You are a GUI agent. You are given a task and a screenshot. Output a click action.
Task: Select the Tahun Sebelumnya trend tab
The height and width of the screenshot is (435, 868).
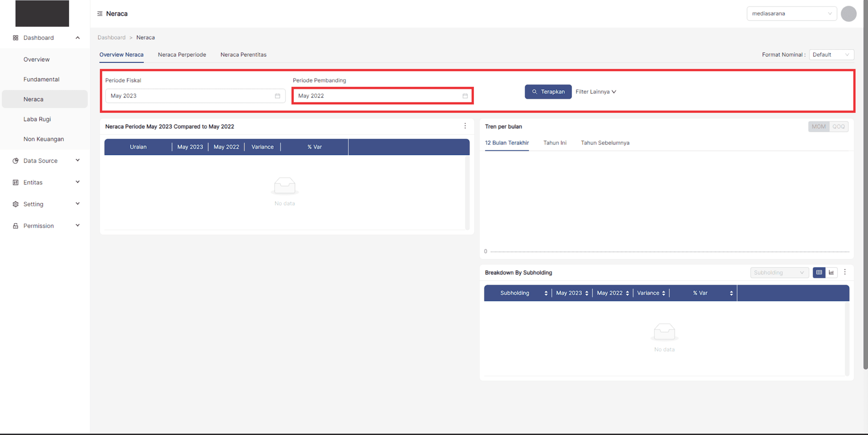coord(605,143)
